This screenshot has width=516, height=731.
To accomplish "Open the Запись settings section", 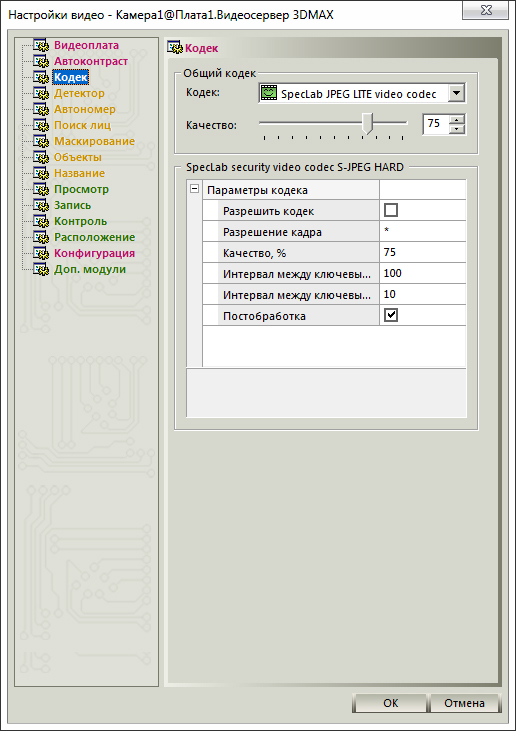I will click(x=73, y=205).
